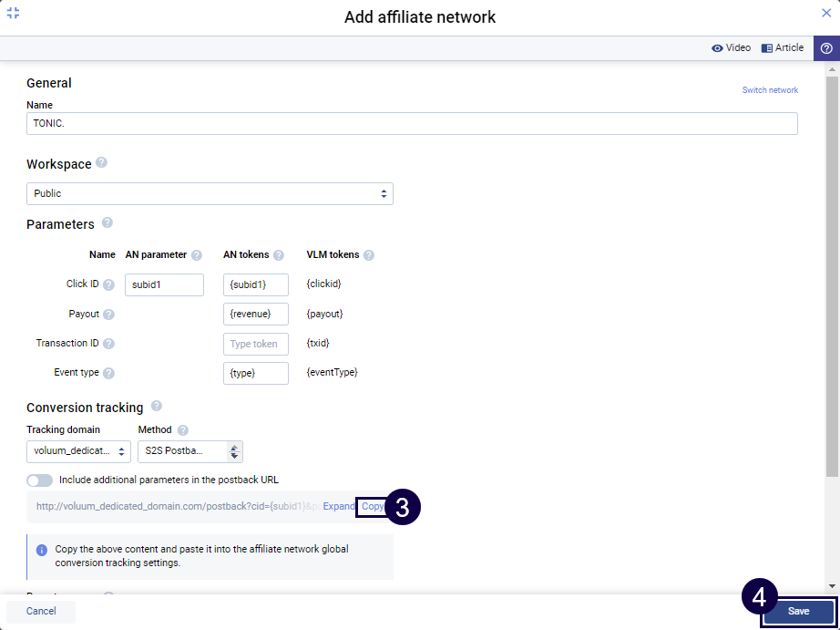
Task: Click the Cancel button
Action: (x=41, y=612)
